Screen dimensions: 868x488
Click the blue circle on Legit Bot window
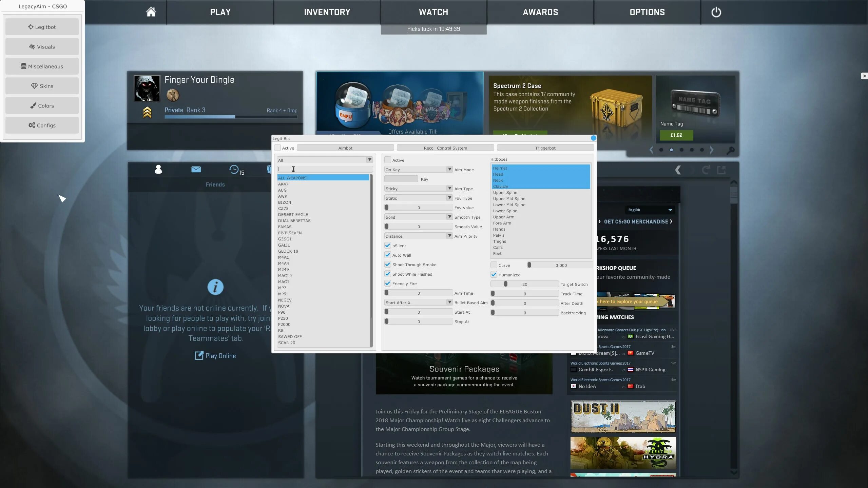(x=593, y=138)
